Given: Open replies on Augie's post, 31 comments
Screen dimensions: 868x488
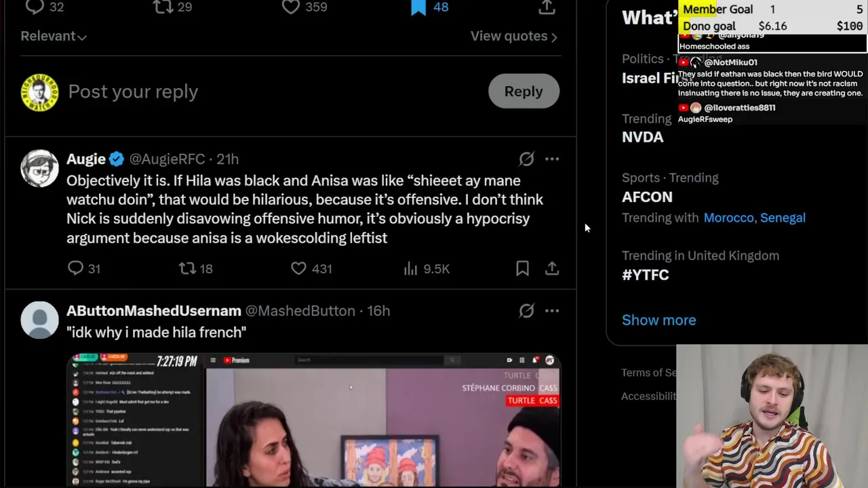Looking at the screenshot, I should [75, 268].
